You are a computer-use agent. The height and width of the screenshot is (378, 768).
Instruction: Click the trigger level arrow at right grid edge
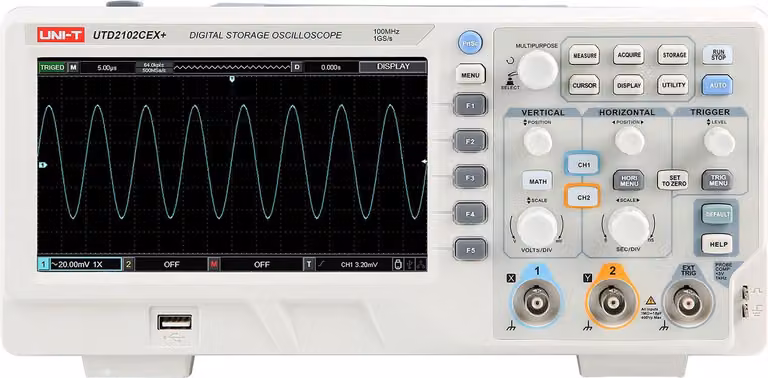424,161
